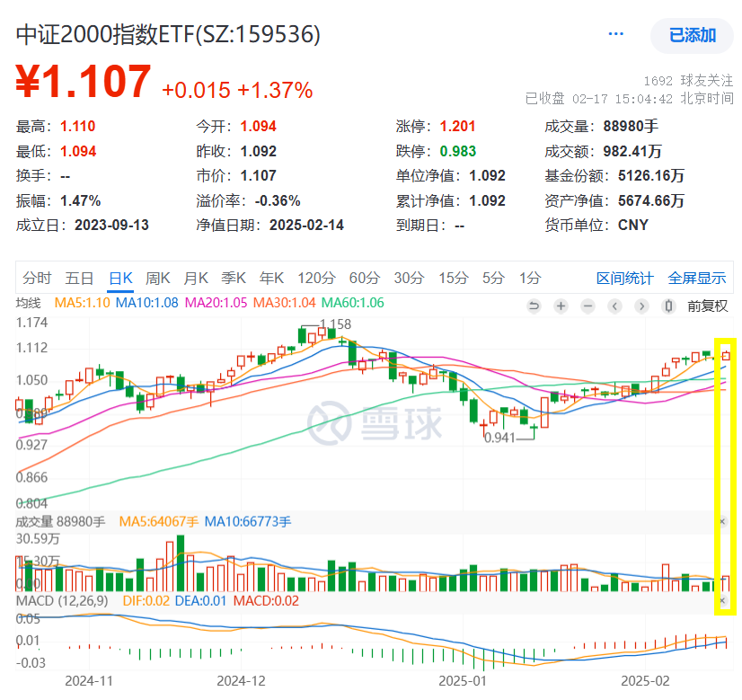Select the 日K tab
Viewport: 742px width, 700px height.
click(x=120, y=278)
